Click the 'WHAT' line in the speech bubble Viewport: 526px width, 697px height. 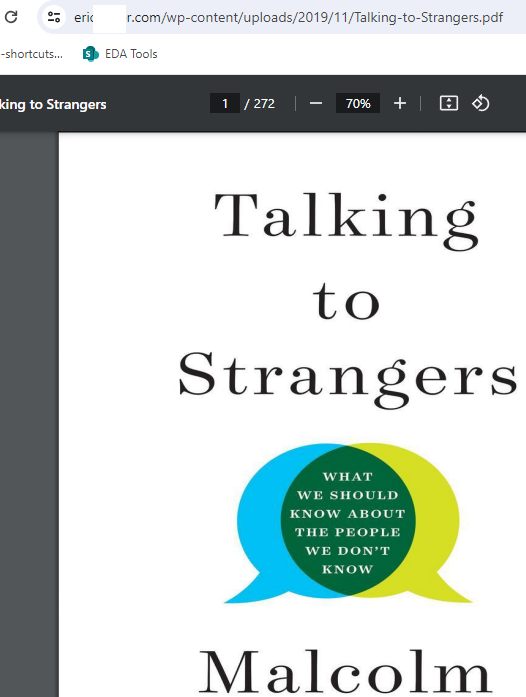point(348,477)
